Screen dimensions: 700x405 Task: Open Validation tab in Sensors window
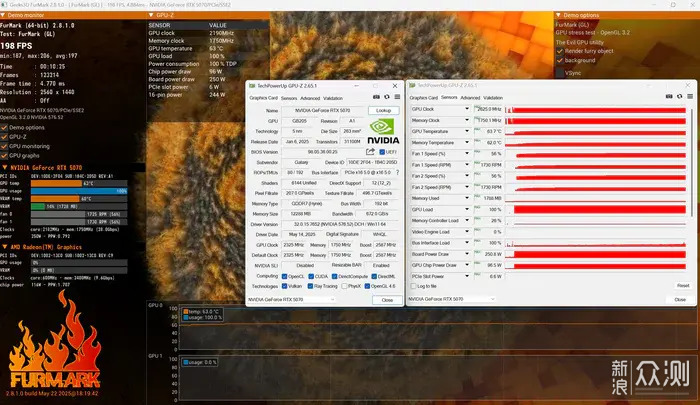[493, 97]
